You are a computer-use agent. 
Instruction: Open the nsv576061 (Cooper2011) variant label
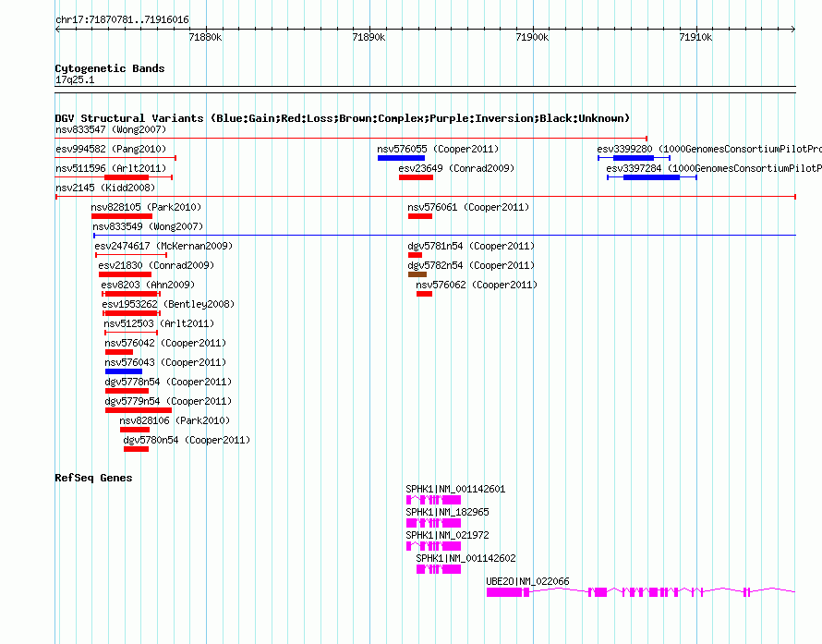[468, 207]
